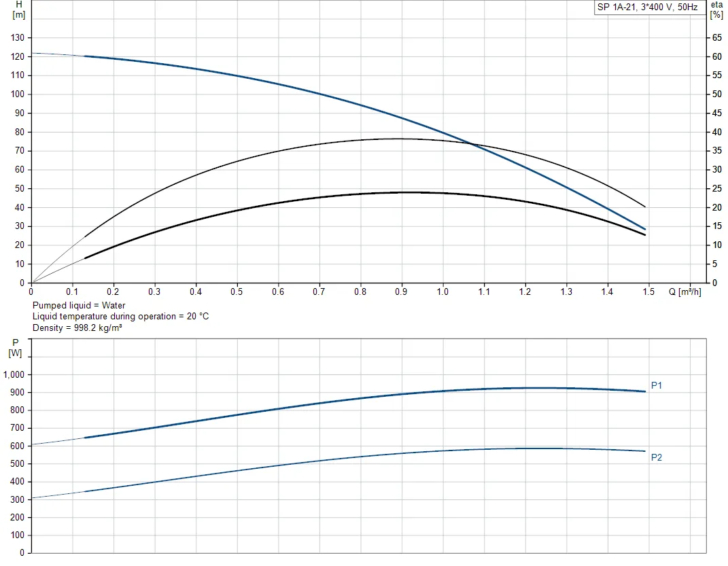Click the 1.2 tick on the Q axis
The height and width of the screenshot is (566, 728).
pos(525,291)
